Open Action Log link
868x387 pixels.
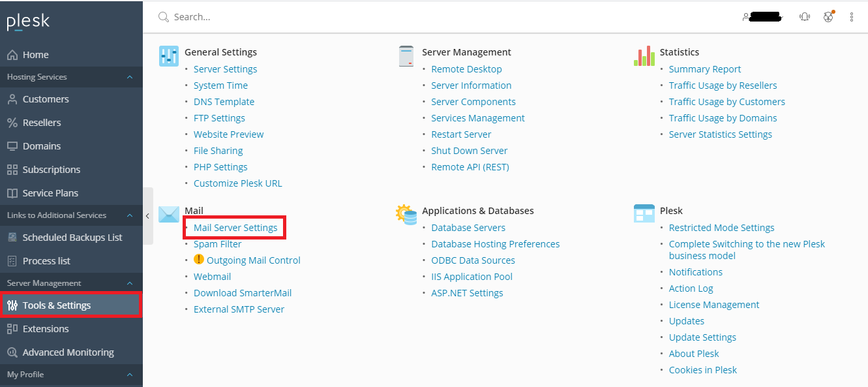click(x=691, y=288)
